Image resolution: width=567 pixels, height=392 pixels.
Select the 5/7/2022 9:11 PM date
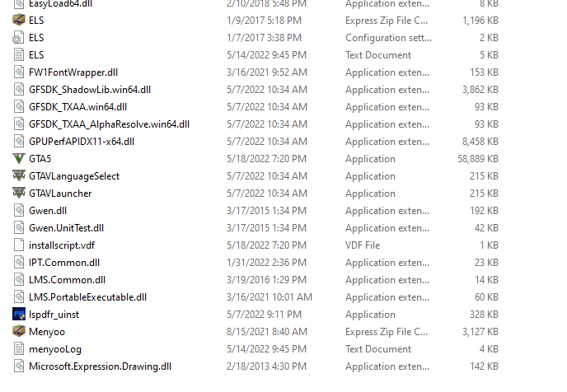point(264,315)
